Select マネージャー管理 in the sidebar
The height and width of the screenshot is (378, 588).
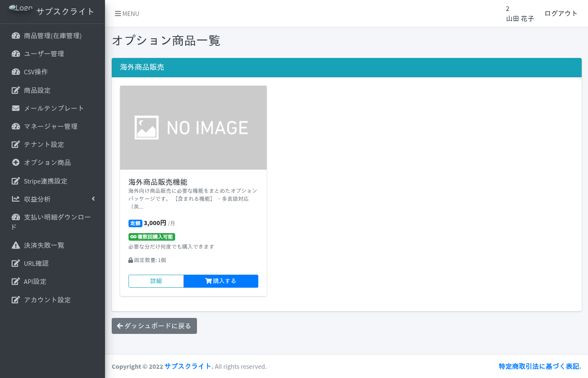(50, 126)
